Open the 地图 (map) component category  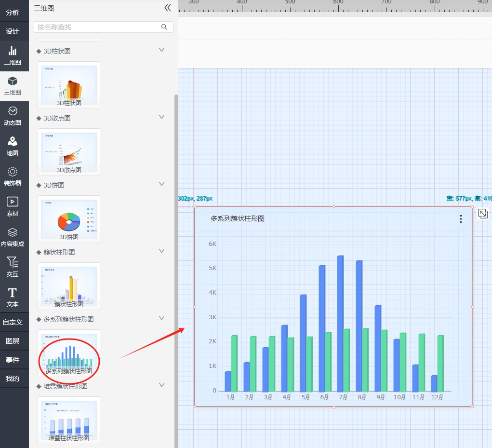pyautogui.click(x=13, y=146)
